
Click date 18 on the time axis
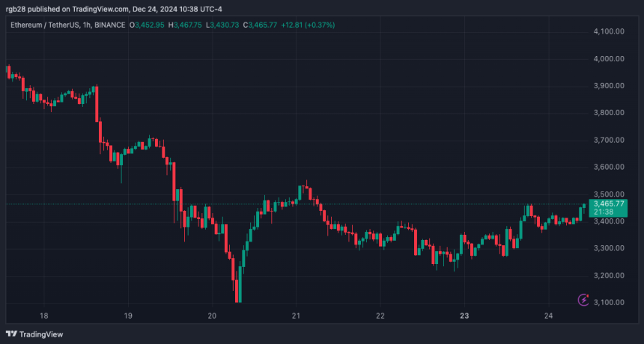click(44, 316)
